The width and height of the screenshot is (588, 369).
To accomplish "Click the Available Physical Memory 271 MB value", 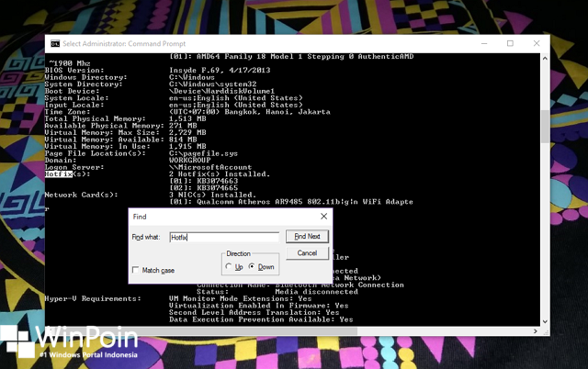I will click(x=183, y=126).
